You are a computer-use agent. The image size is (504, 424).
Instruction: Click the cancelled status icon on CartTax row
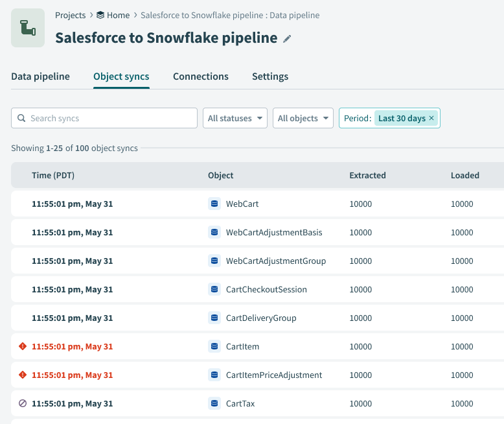coord(23,403)
